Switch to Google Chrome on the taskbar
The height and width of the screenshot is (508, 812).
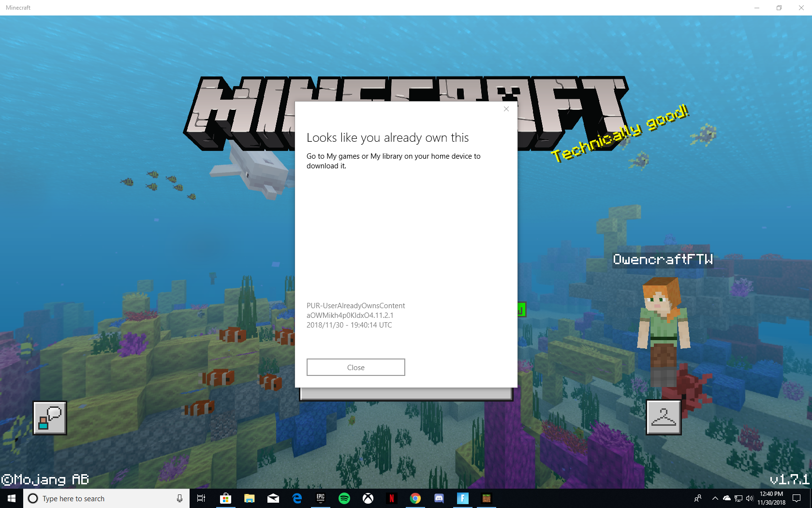[x=415, y=498]
